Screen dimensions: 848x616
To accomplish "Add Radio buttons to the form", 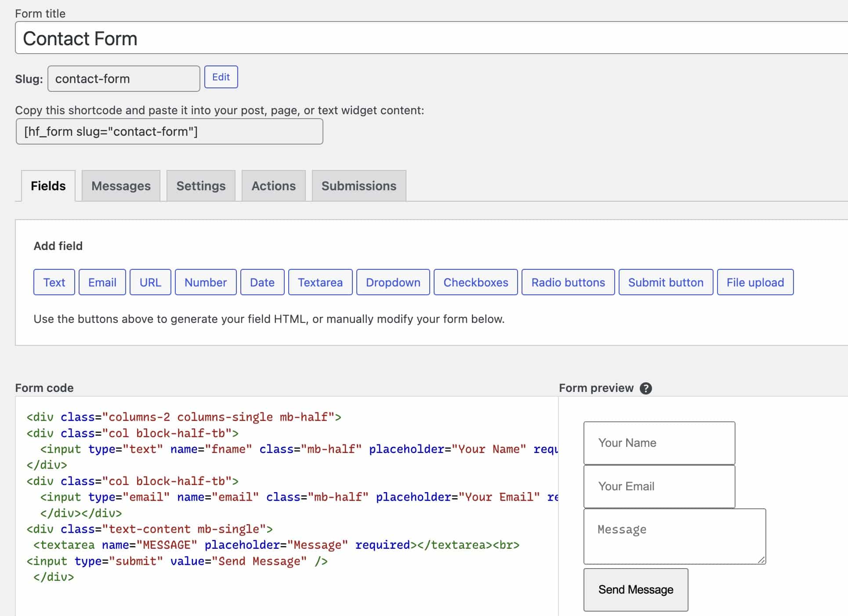I will click(x=568, y=282).
